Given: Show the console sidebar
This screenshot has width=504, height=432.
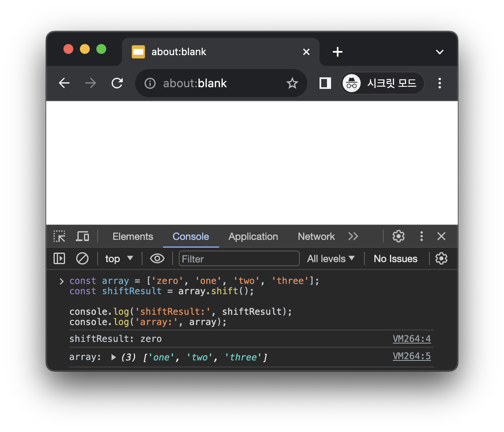Looking at the screenshot, I should 59,258.
